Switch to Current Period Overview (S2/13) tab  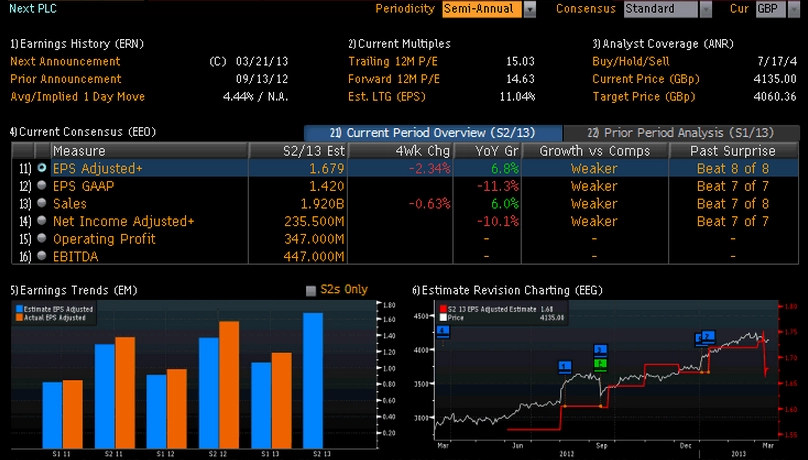click(433, 133)
